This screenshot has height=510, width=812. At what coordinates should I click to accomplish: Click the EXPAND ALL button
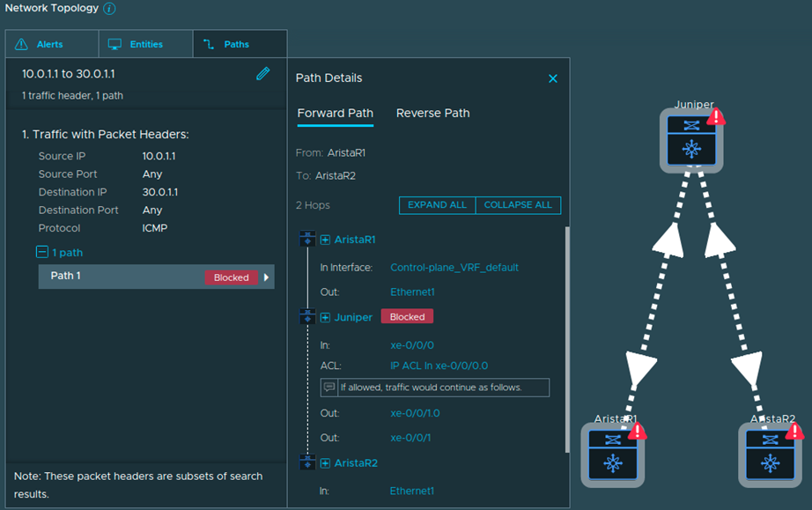pos(437,205)
